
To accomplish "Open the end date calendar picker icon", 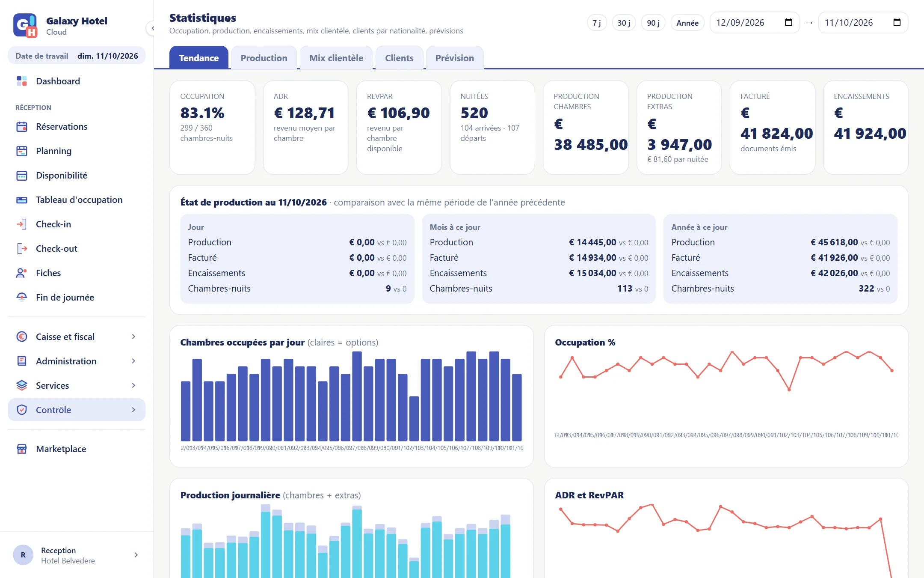I will 897,23.
